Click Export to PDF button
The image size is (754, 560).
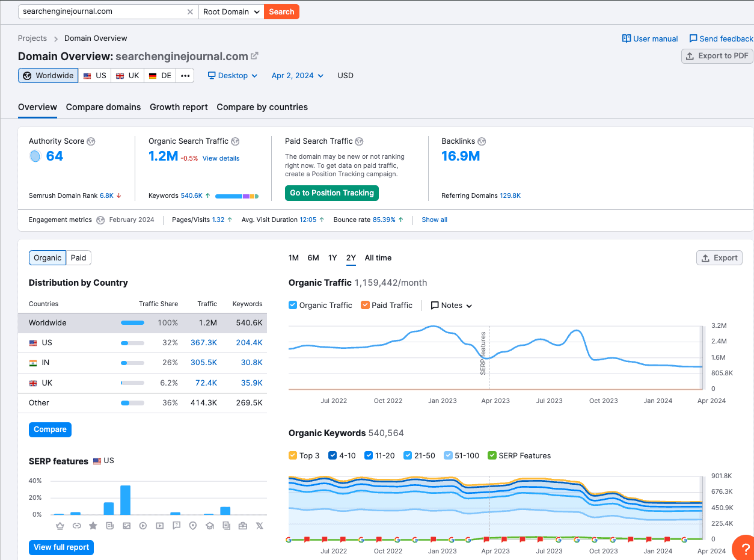coord(717,56)
